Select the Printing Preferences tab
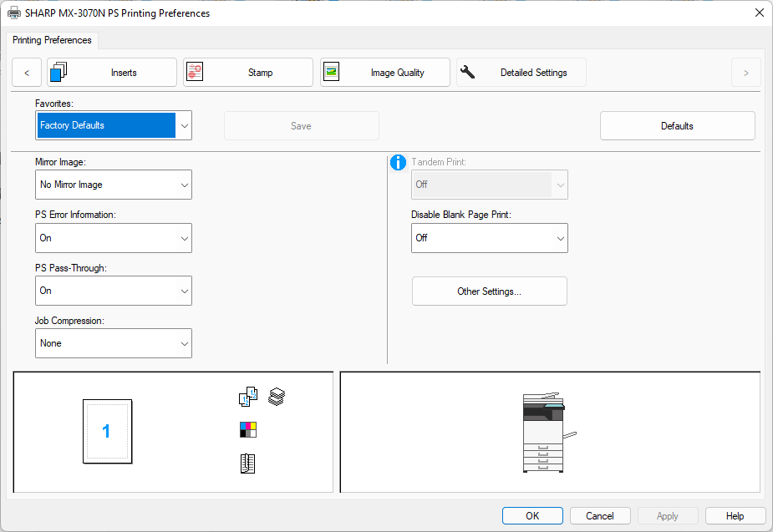773x532 pixels. [53, 40]
